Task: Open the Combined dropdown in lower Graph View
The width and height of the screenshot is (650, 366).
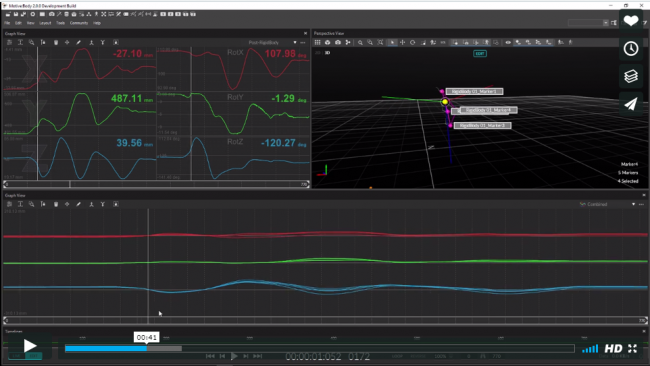Action: [x=607, y=204]
